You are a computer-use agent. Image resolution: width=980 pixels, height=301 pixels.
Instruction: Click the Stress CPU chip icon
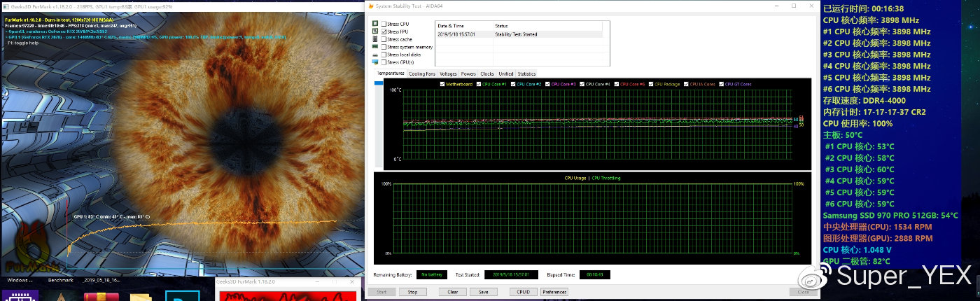pyautogui.click(x=375, y=24)
